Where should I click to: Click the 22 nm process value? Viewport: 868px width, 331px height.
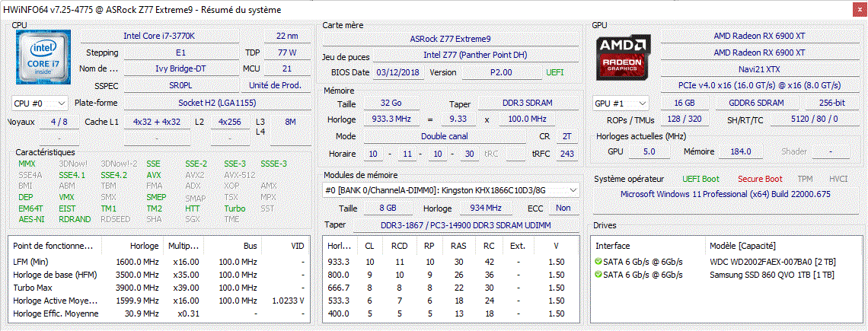click(287, 36)
